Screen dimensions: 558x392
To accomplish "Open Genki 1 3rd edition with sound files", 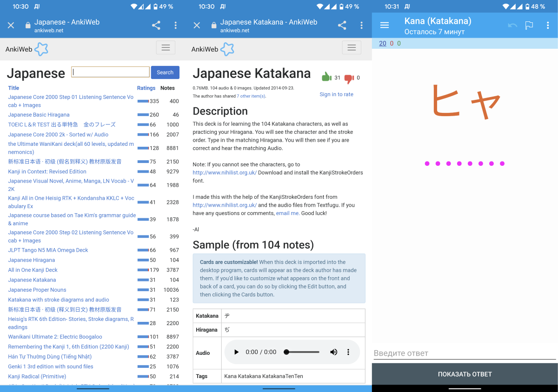I will point(51,366).
